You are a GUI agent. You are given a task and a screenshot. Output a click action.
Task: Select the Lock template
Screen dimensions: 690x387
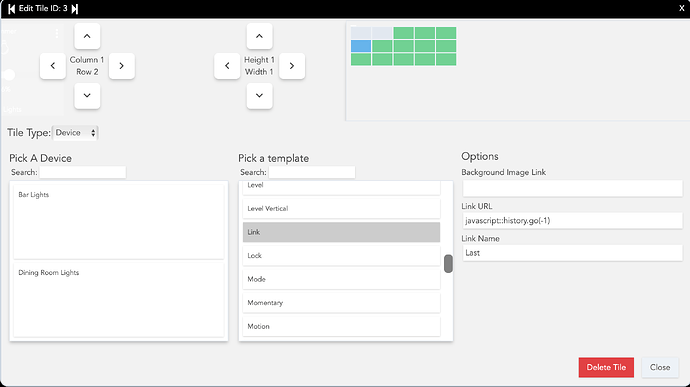coord(341,256)
